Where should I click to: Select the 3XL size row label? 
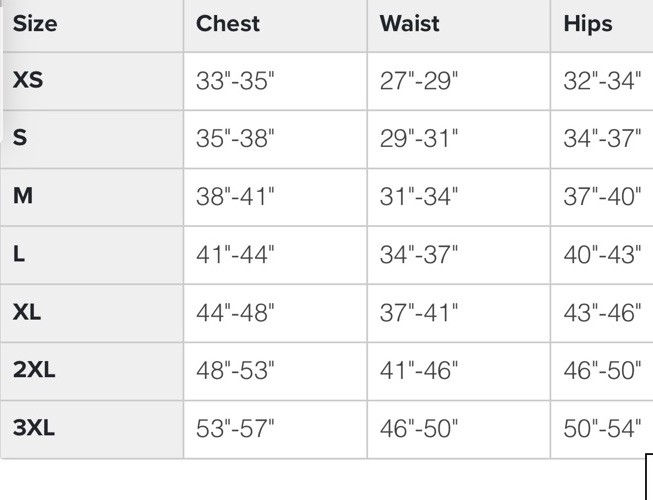[x=34, y=429]
